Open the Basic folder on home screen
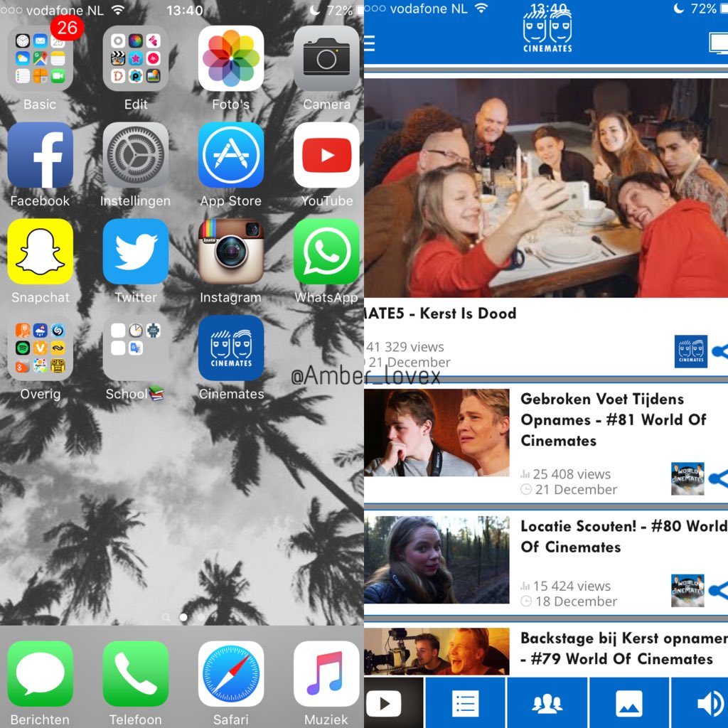 tap(40, 58)
